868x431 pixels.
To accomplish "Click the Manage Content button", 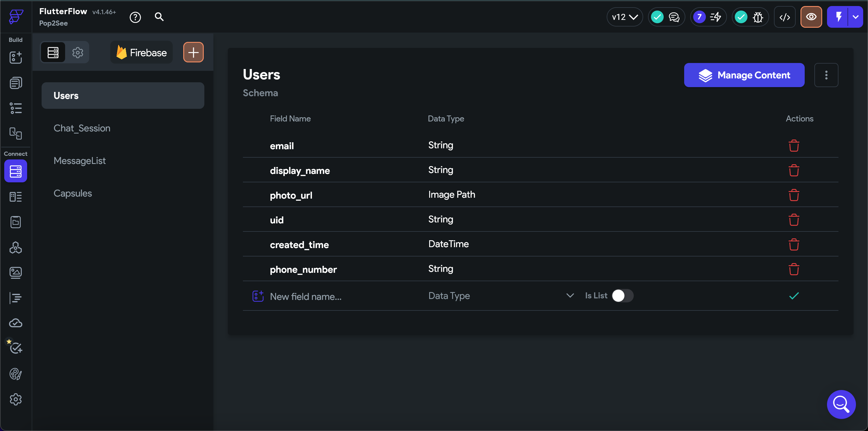I will tap(744, 75).
